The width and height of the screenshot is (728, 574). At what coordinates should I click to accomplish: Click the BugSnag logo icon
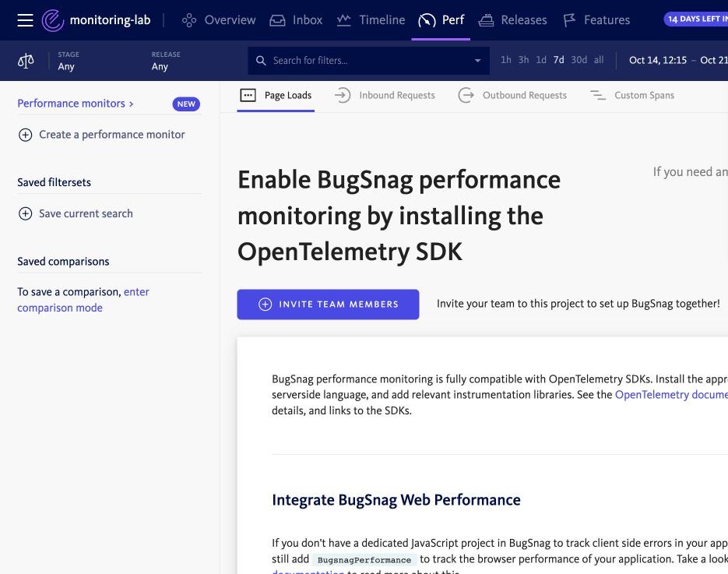pos(52,20)
